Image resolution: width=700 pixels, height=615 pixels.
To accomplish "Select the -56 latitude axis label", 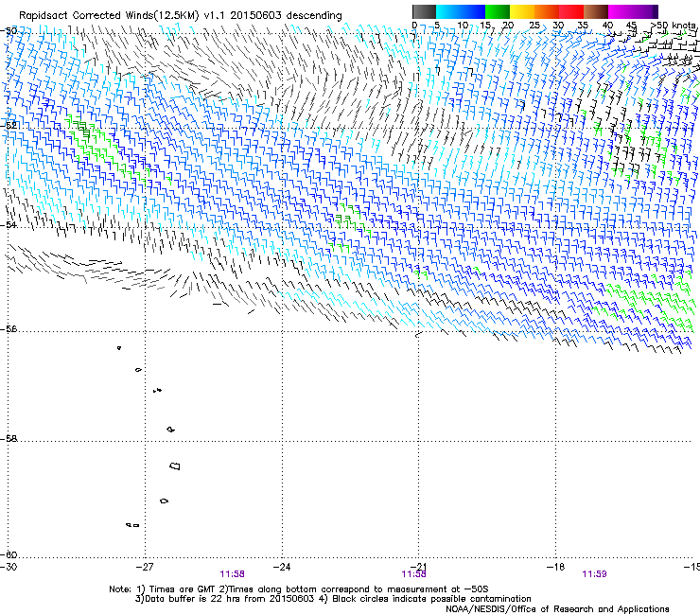I will 9,328.
